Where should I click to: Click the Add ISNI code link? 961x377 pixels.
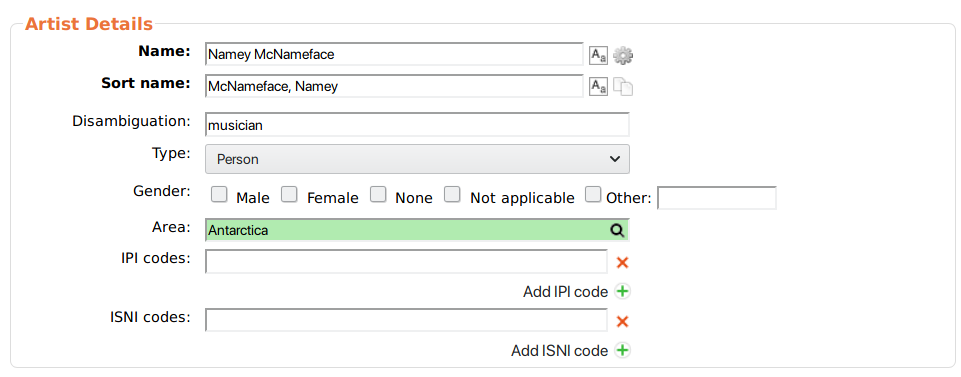click(x=560, y=351)
